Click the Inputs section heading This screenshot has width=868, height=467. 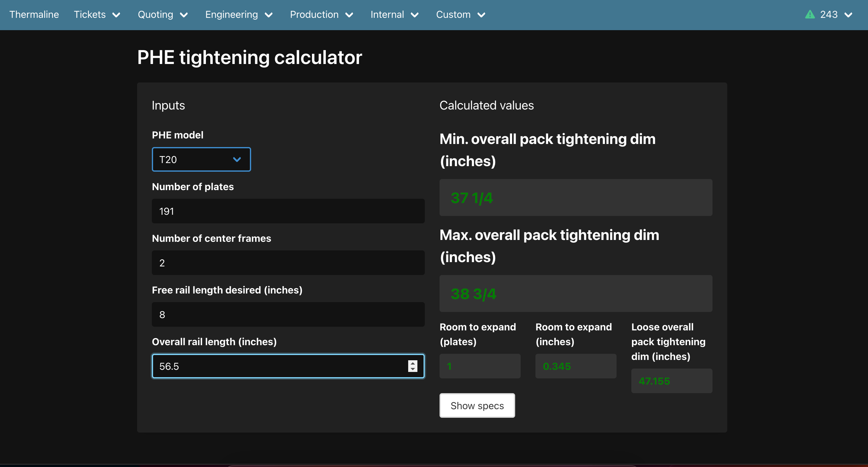pyautogui.click(x=168, y=106)
